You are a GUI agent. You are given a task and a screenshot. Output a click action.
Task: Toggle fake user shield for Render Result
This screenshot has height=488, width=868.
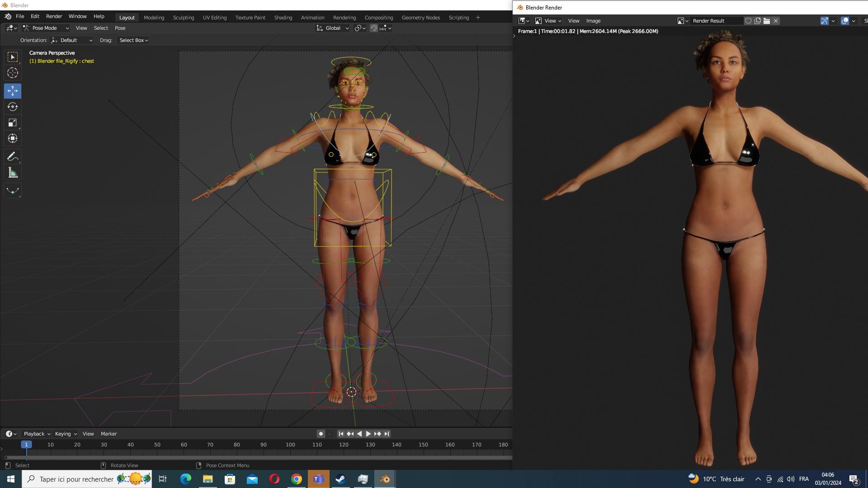[749, 21]
